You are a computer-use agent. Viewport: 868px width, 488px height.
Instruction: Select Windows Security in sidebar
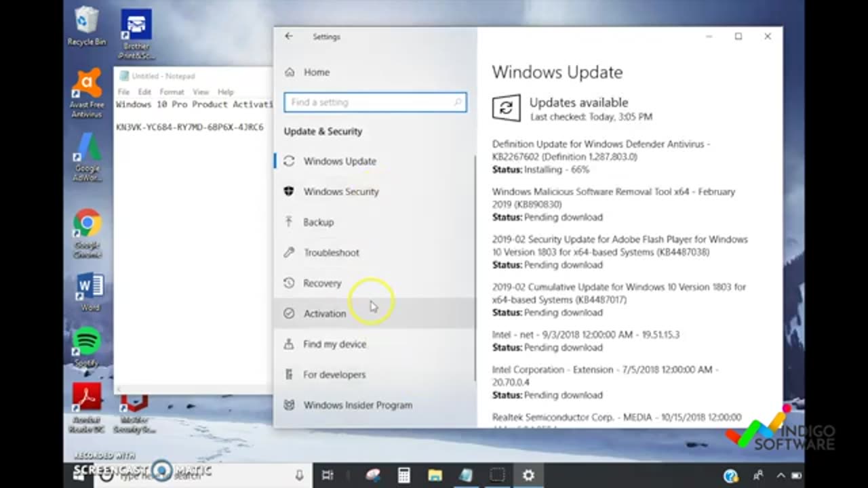375,192
